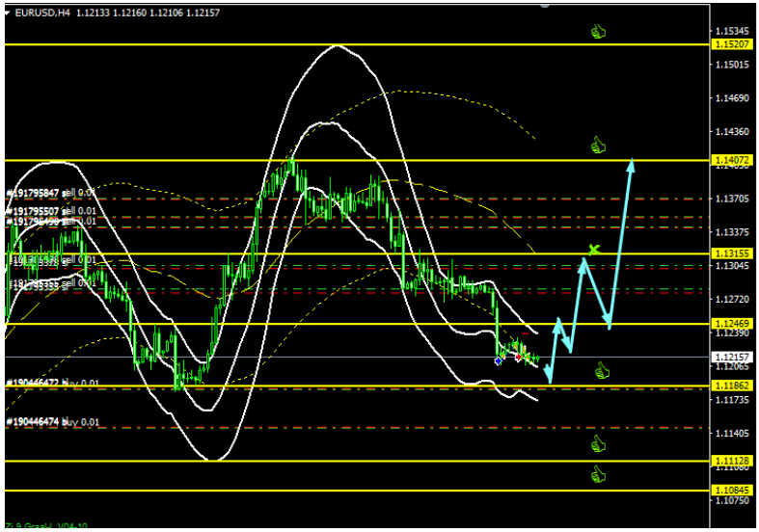Image resolution: width=759 pixels, height=532 pixels.
Task: Click the 1.12720 value on the price axis
Action: pos(732,299)
